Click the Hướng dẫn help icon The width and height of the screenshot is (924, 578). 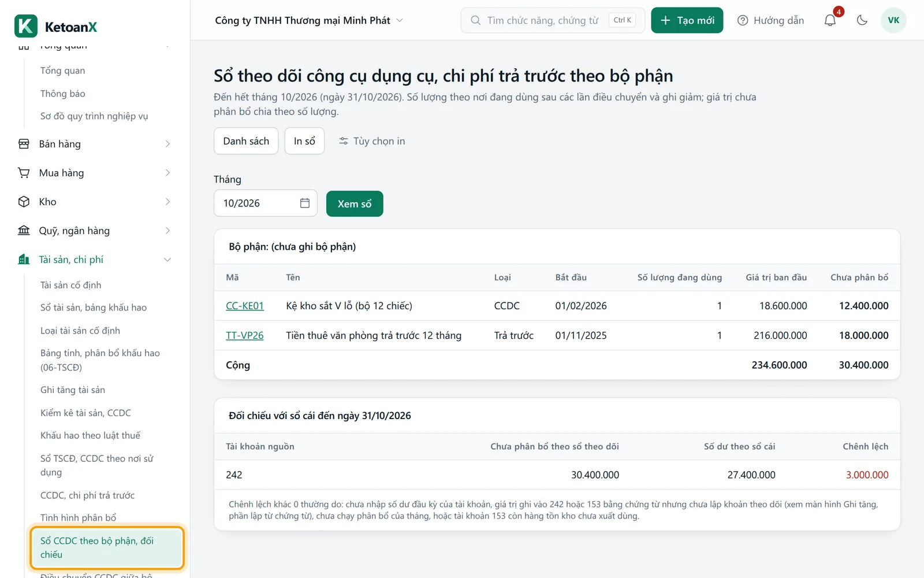click(x=743, y=20)
